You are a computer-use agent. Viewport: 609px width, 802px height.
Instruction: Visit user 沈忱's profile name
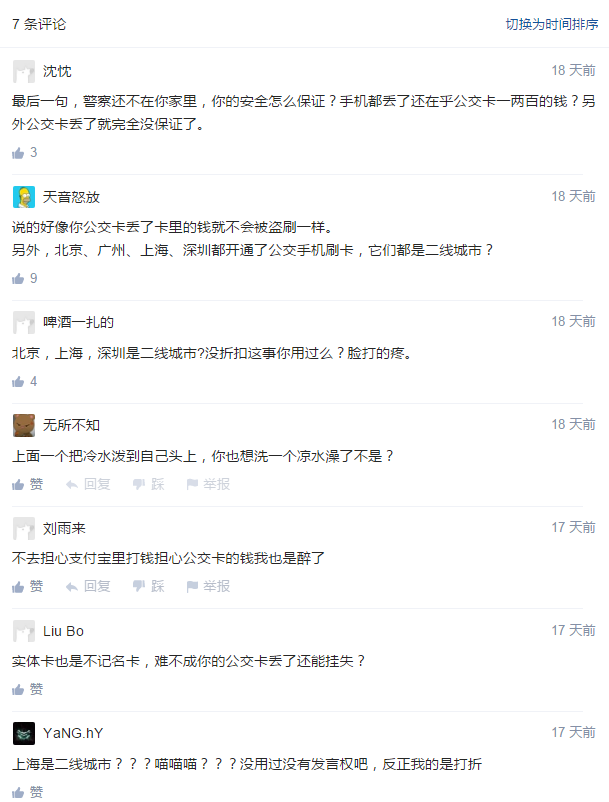pyautogui.click(x=57, y=72)
